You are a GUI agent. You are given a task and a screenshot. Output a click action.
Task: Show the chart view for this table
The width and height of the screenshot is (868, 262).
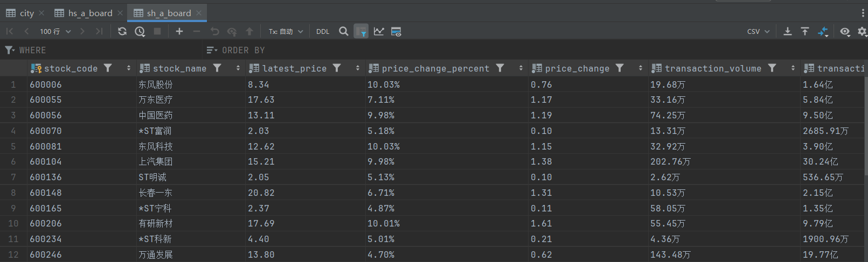point(379,31)
